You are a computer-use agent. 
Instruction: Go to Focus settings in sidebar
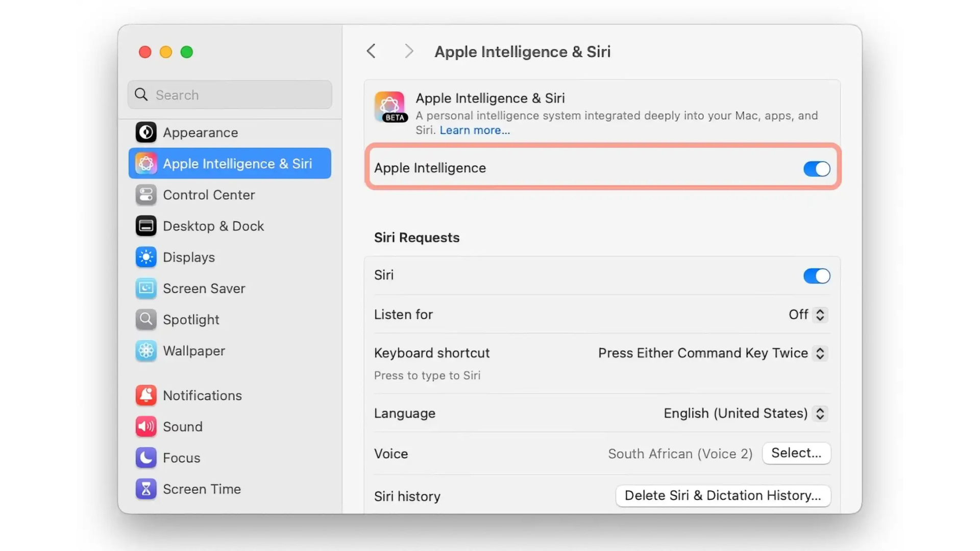point(181,458)
